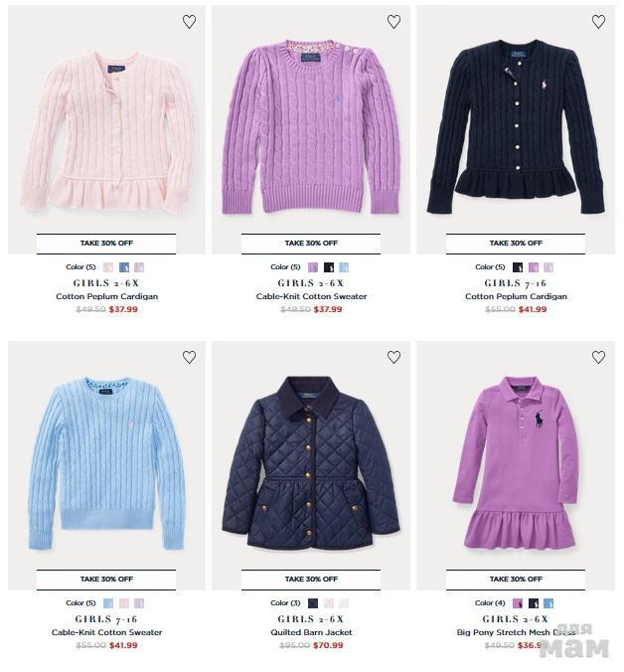View the purple polo dress product image
This screenshot has height=672, width=624.
(516, 463)
